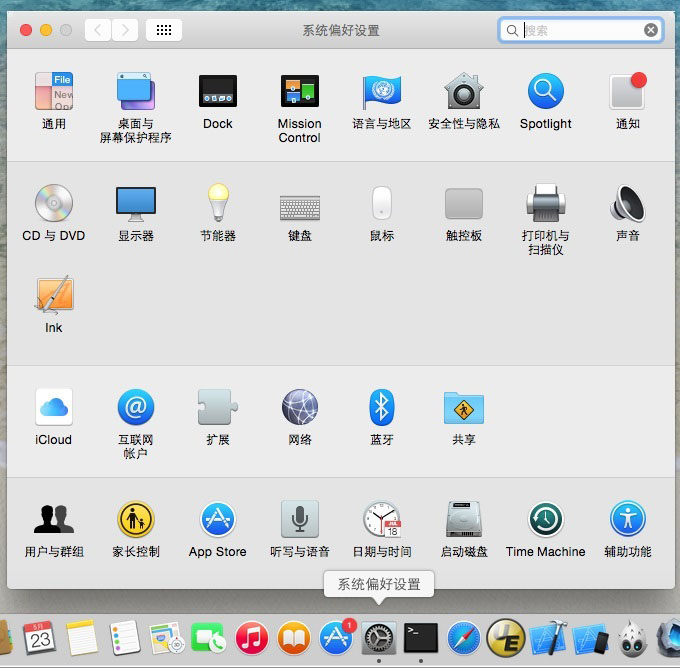Focus the 搜索 search field

click(582, 30)
